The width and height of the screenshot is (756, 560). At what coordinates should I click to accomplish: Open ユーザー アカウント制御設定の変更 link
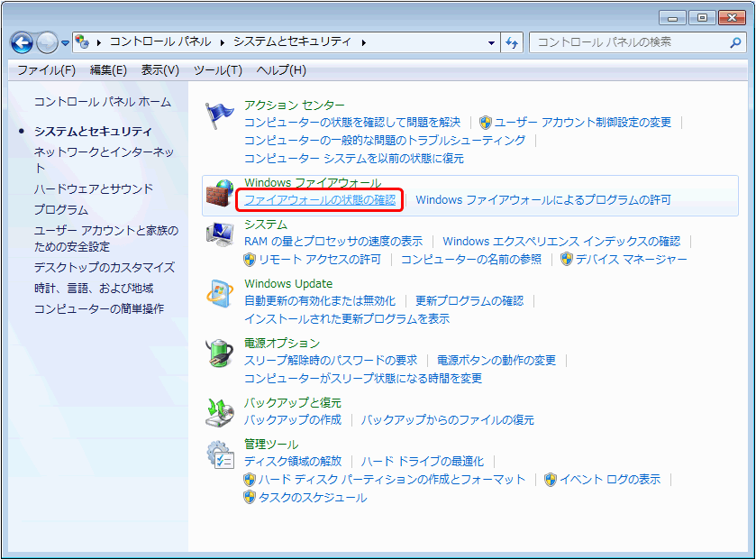pos(583,123)
